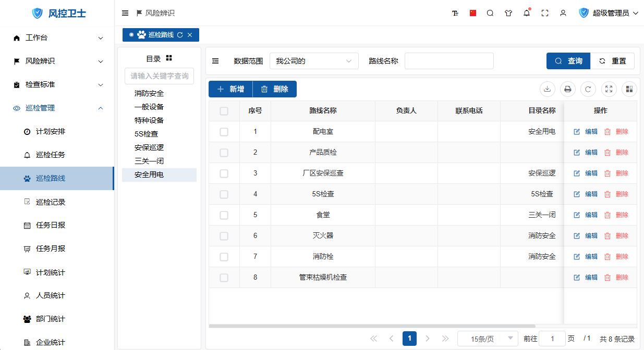This screenshot has width=644, height=350.
Task: Tick the checkbox for 灭火器 row
Action: (x=224, y=236)
